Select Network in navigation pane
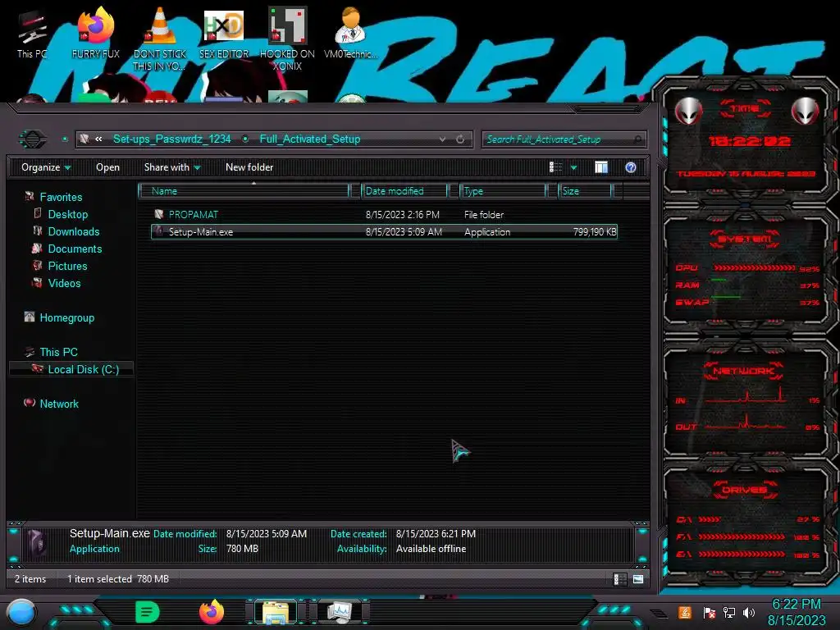 point(59,404)
